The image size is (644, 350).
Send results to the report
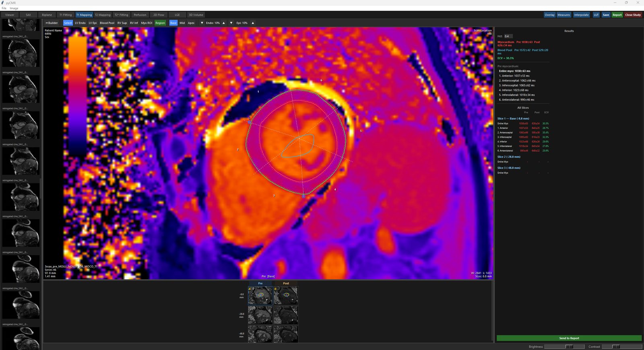(x=569, y=338)
